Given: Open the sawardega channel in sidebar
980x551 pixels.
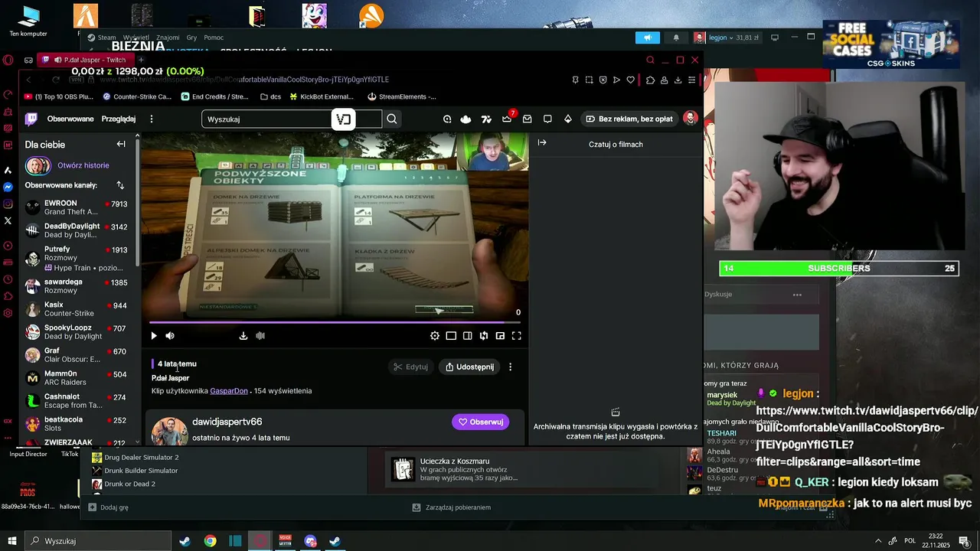Looking at the screenshot, I should point(76,286).
